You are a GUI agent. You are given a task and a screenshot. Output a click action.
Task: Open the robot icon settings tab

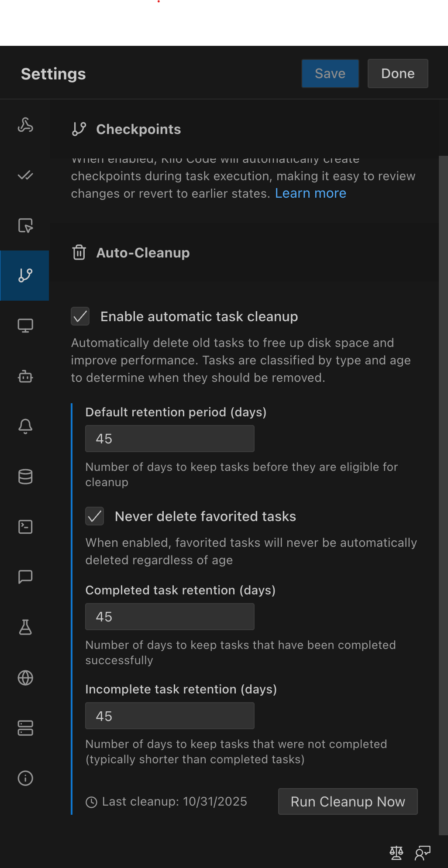(25, 376)
